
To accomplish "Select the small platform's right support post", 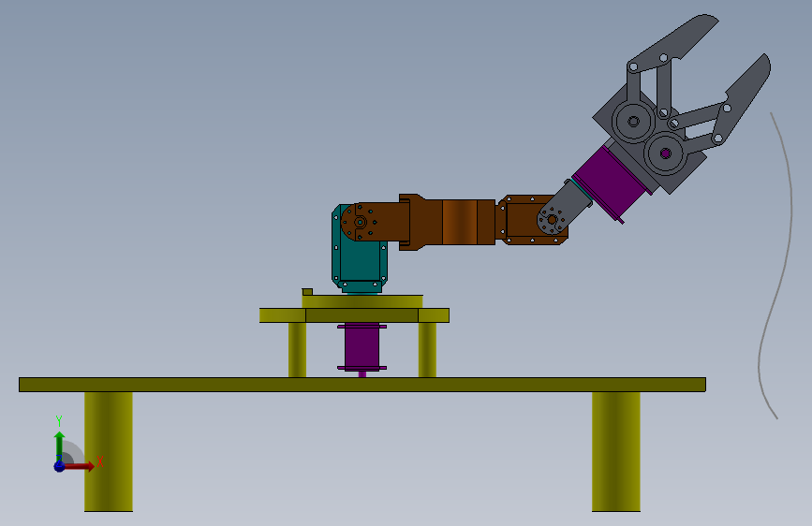I will tap(427, 350).
